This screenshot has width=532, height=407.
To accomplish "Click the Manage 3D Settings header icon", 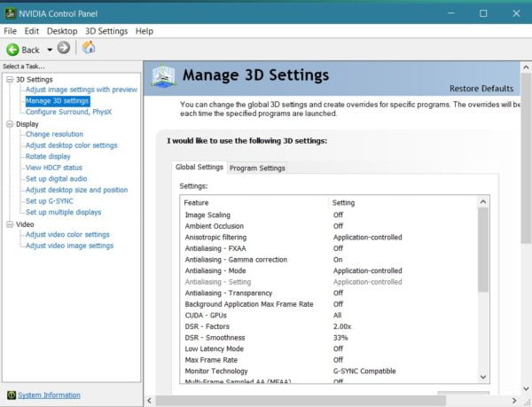I will [163, 77].
